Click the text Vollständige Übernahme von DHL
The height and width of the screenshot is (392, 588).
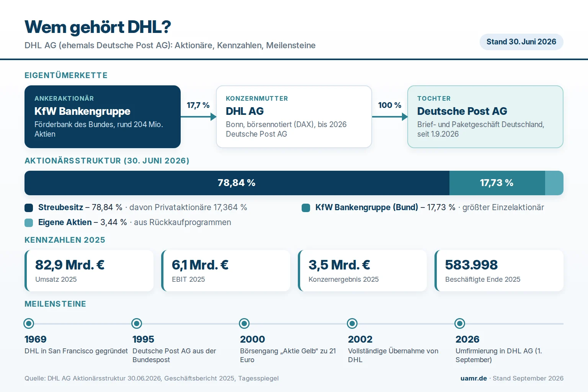pyautogui.click(x=393, y=355)
